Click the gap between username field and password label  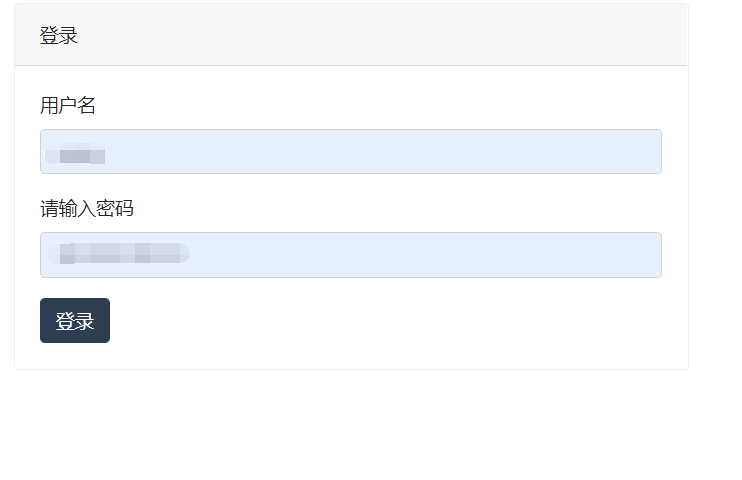[350, 185]
